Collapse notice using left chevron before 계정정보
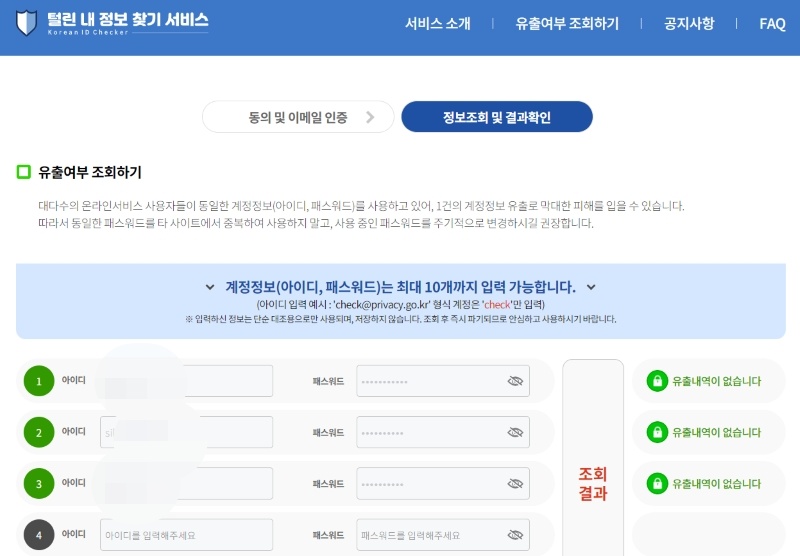800x556 pixels. click(210, 287)
